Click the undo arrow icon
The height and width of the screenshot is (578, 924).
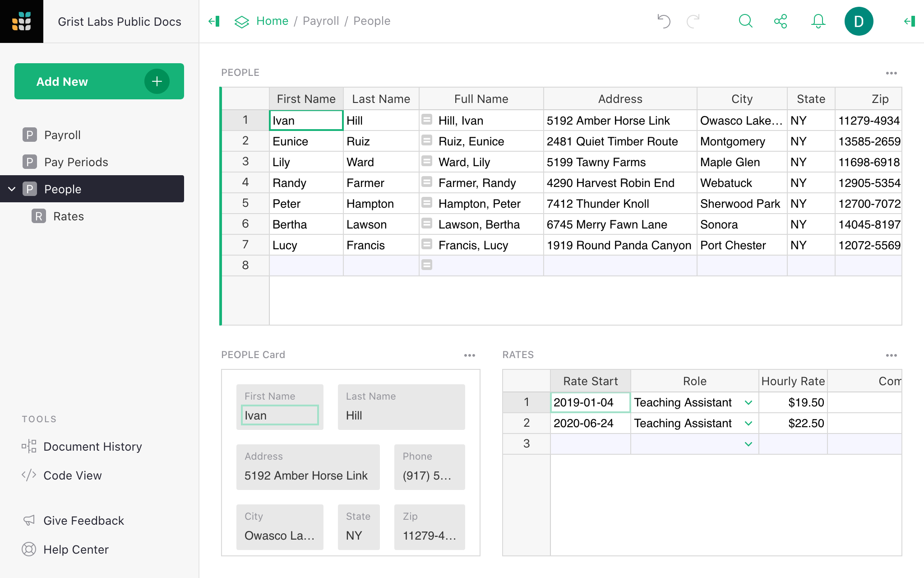664,21
